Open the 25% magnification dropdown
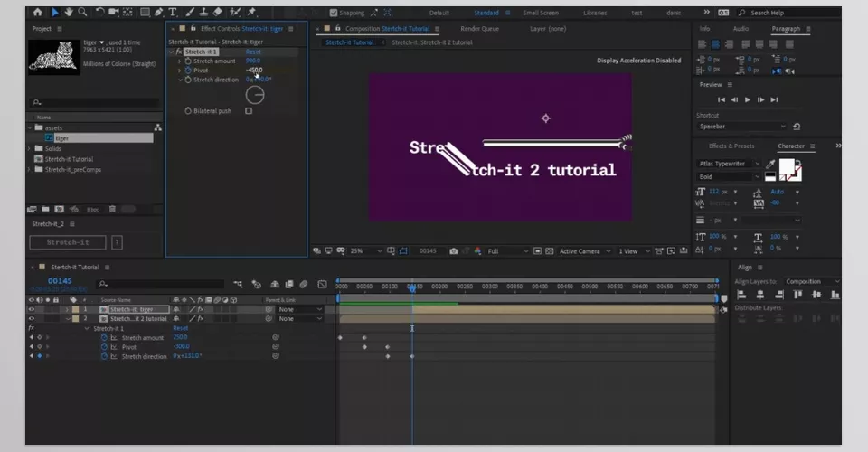Viewport: 868px width, 452px height. pos(366,251)
